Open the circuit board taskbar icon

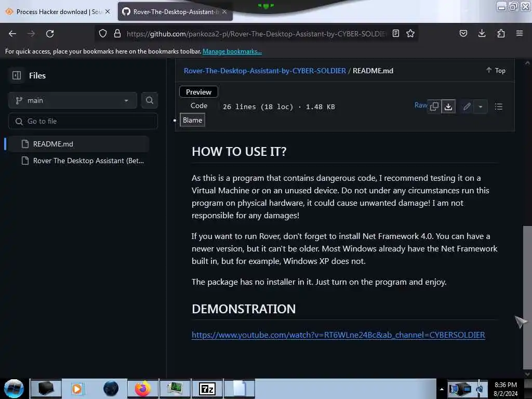click(x=175, y=389)
